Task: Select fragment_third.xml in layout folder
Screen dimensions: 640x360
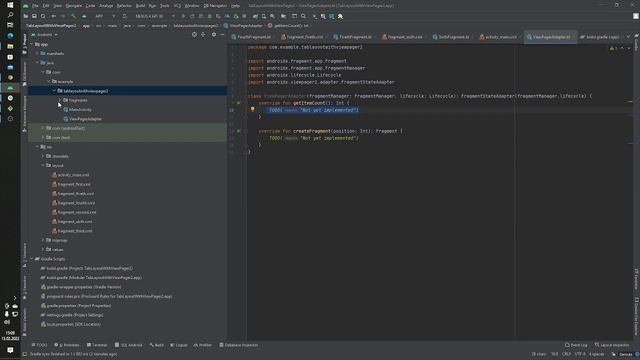Action: [72, 231]
